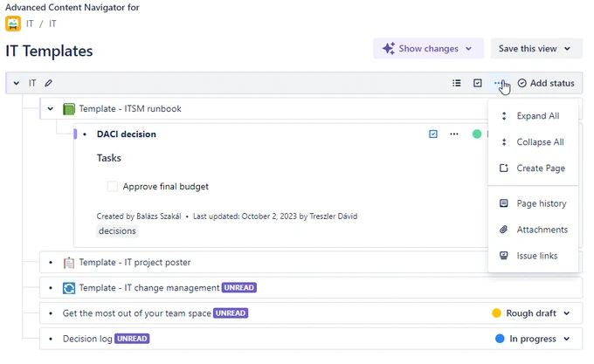
Task: Click tasks icon on DACI decision row
Action: pos(433,134)
